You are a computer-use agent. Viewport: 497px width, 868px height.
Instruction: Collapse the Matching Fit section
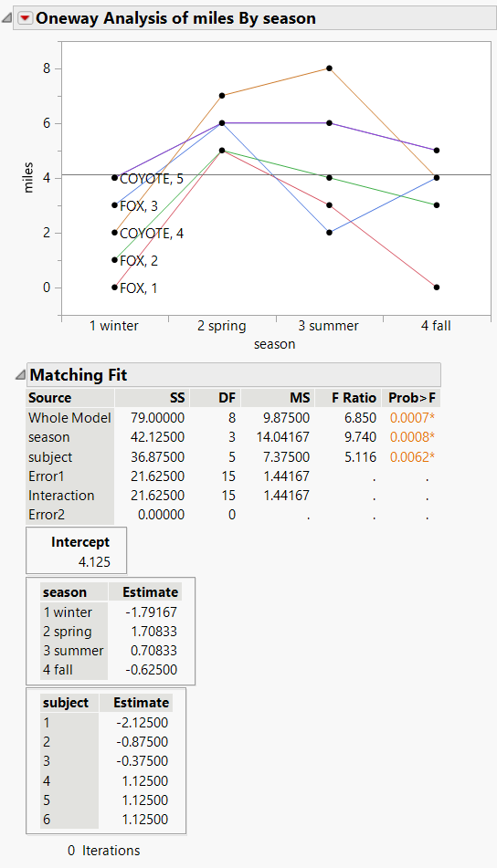coord(20,375)
